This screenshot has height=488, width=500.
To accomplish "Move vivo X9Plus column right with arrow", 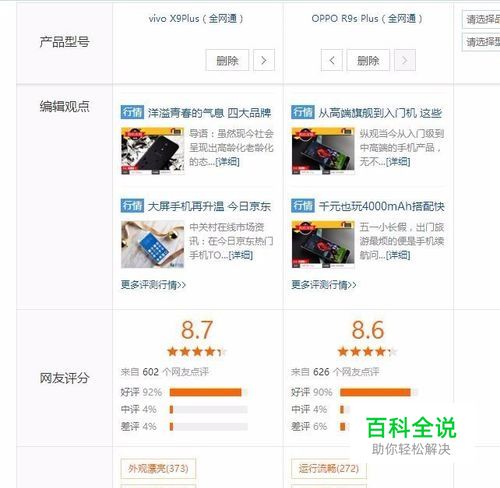I will pyautogui.click(x=264, y=60).
